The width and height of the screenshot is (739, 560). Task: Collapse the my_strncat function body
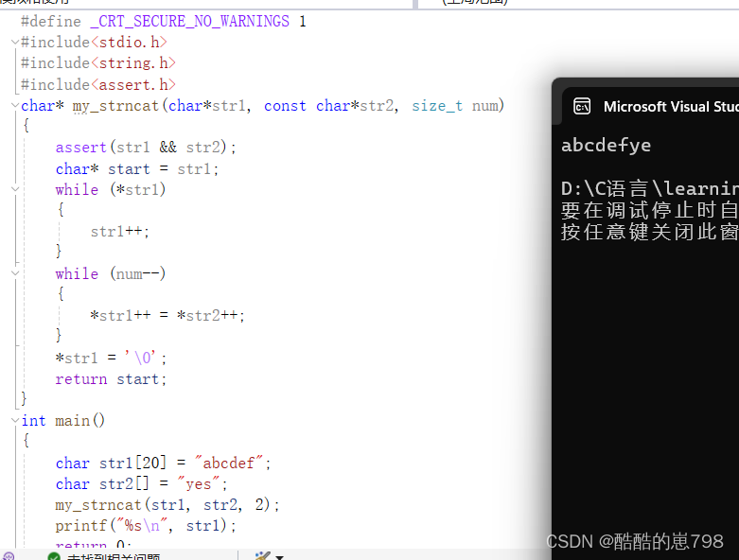[x=15, y=105]
